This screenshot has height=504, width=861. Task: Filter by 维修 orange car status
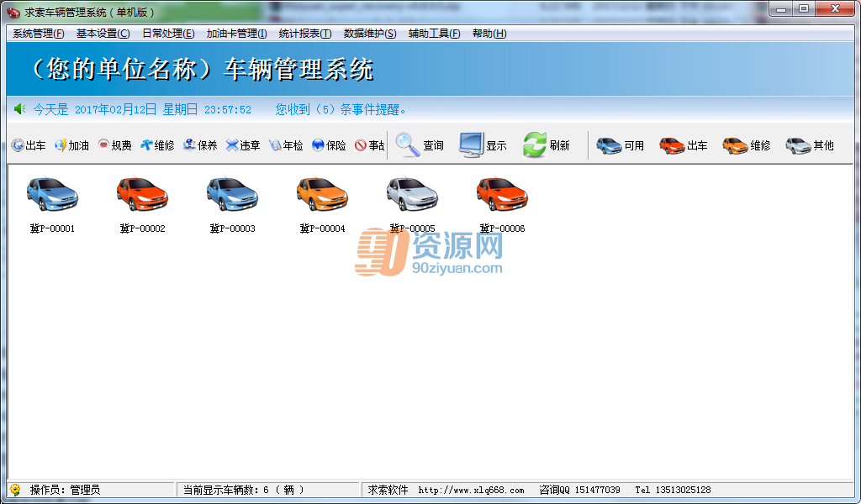point(747,145)
